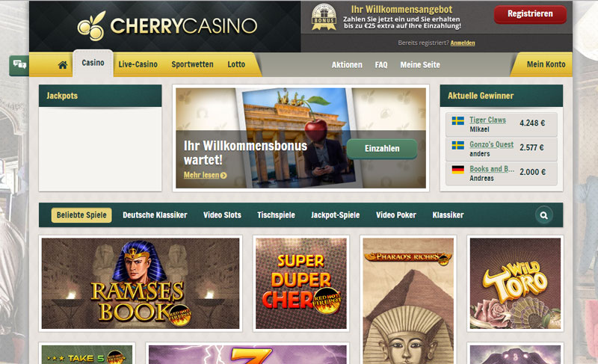Select the bonus badge icon
This screenshot has height=364, width=598.
pyautogui.click(x=324, y=17)
